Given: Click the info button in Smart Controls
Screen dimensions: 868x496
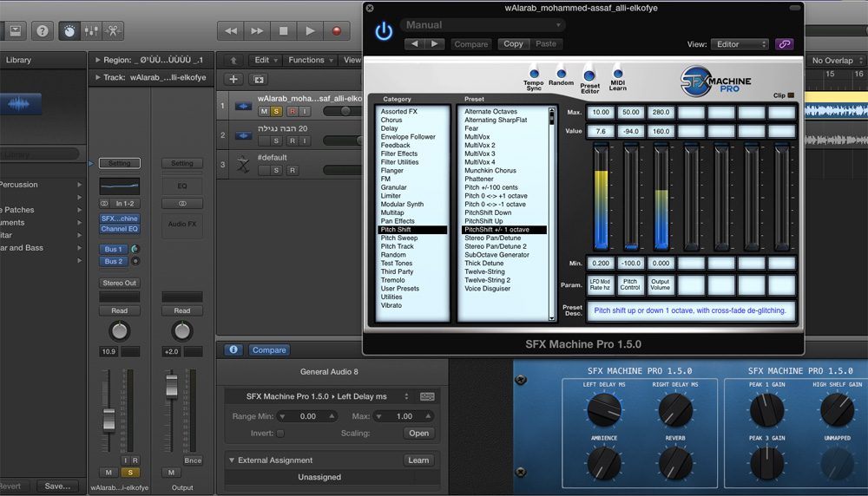Looking at the screenshot, I should (x=233, y=350).
